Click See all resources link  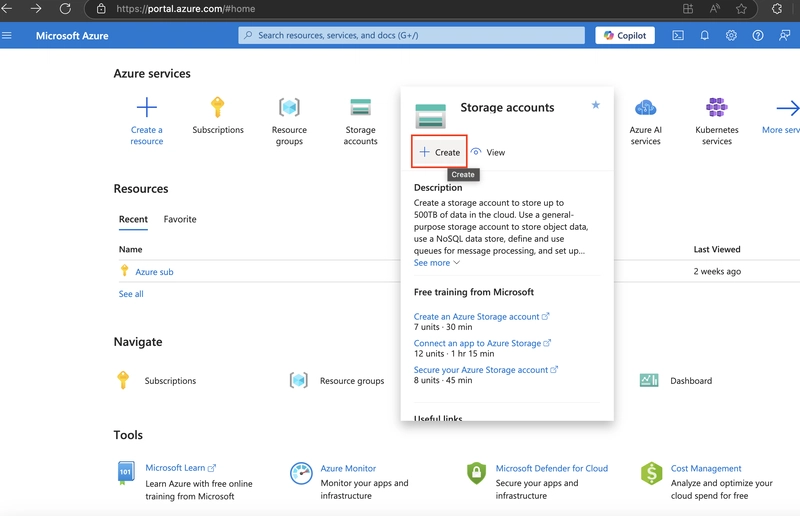(x=131, y=294)
